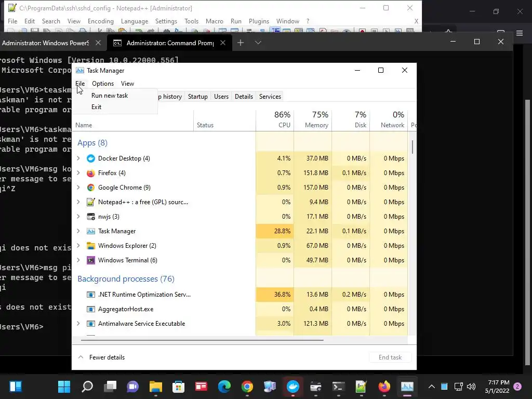Expand the Docker Desktop (4) process group

tap(78, 158)
